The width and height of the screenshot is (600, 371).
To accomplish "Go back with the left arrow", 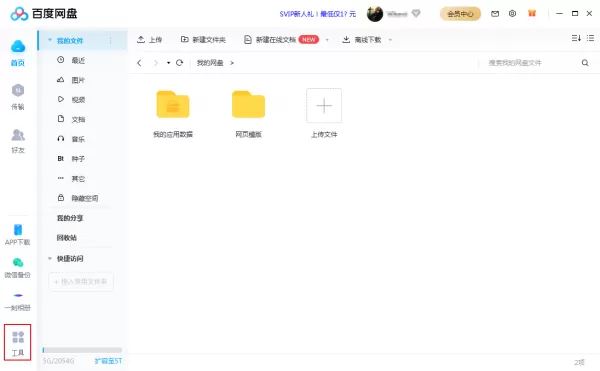I will [139, 63].
